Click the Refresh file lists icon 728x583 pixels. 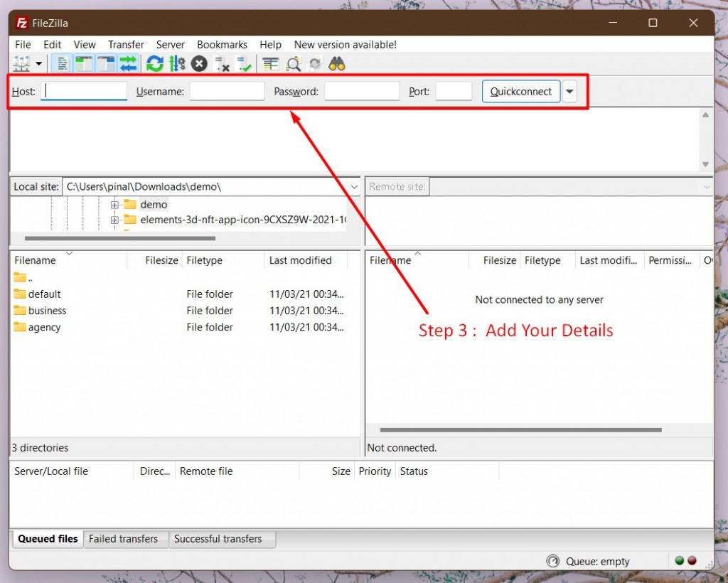click(x=154, y=63)
